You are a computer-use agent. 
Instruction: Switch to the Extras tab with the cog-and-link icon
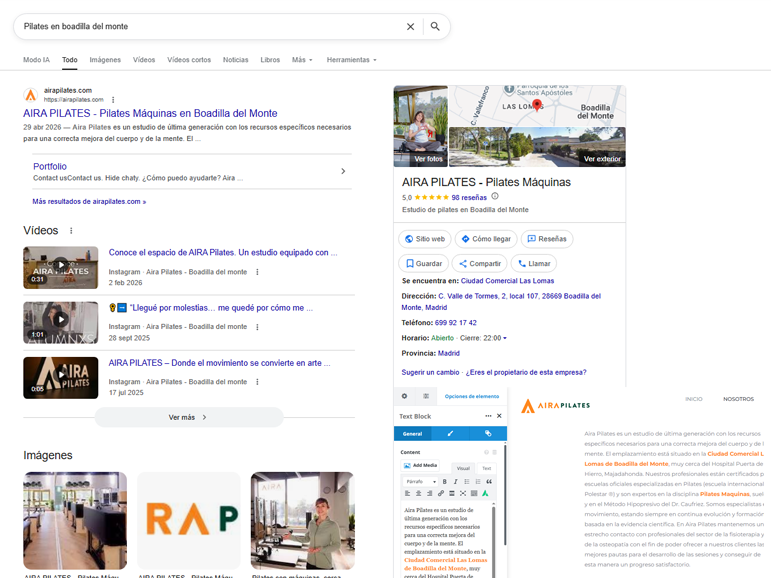(x=488, y=433)
